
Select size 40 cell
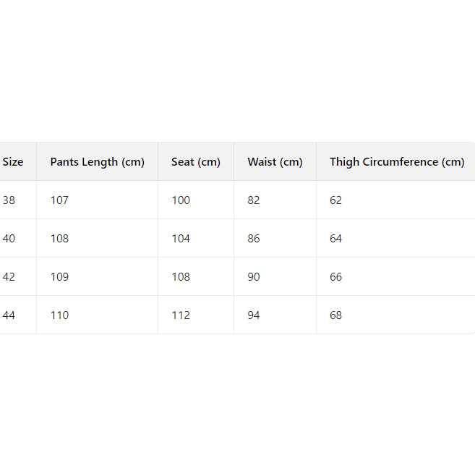coord(9,239)
